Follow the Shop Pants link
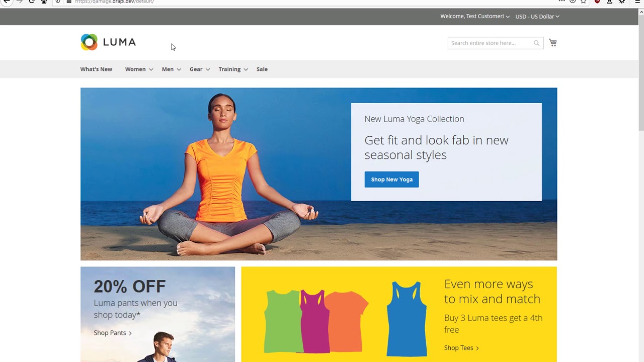Image resolution: width=644 pixels, height=362 pixels. click(x=113, y=333)
